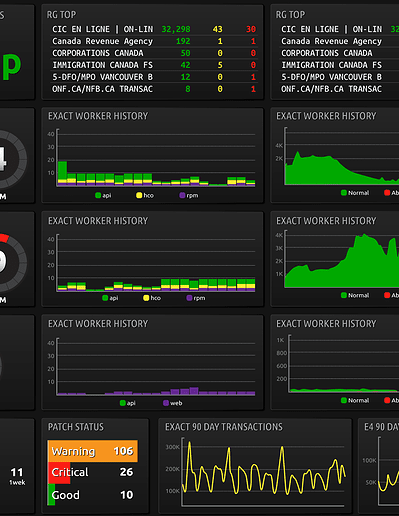Click the EXACT 90 DAY TRANSACTIONS line chart
399x516 pixels.
263,467
